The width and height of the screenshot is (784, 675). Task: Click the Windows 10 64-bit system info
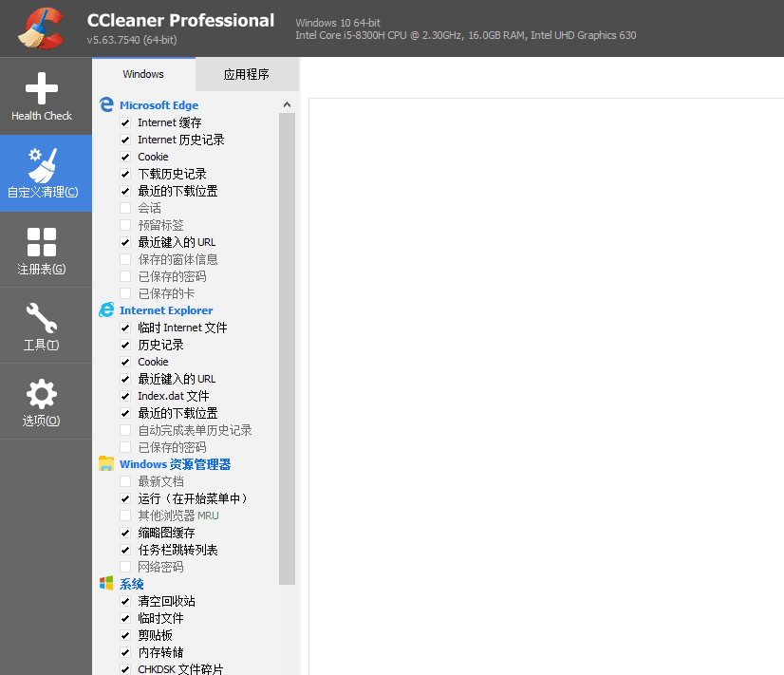pyautogui.click(x=338, y=23)
